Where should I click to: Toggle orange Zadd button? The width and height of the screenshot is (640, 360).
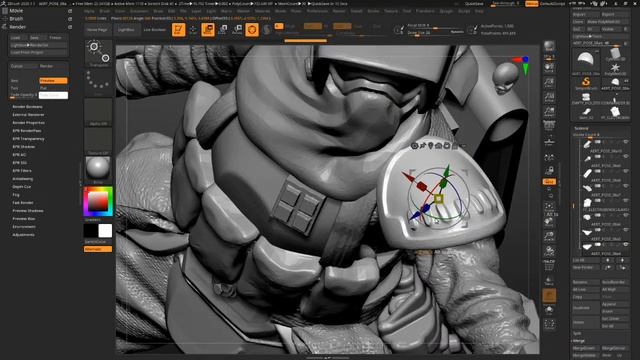(x=342, y=26)
